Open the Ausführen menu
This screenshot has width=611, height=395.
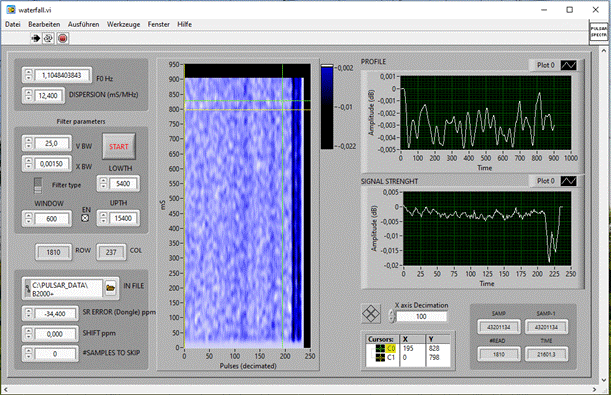[x=83, y=24]
